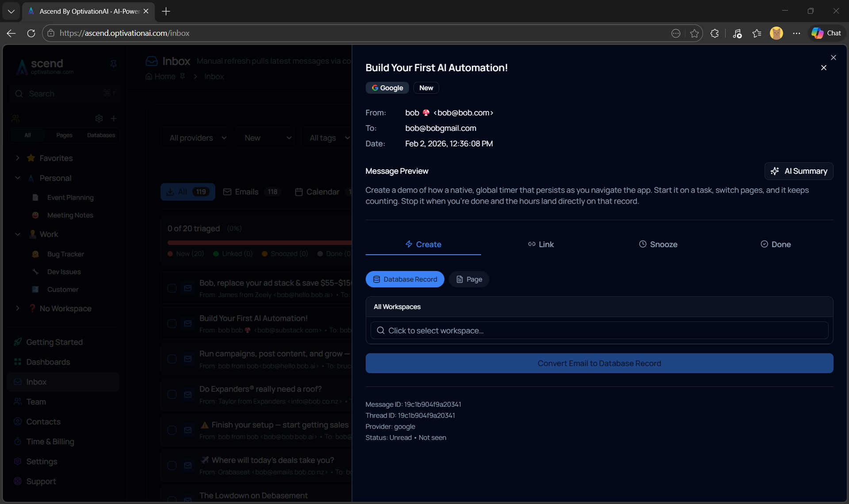Screen dimensions: 849x504
Task: Add page to browser favorites star
Action: 694,33
